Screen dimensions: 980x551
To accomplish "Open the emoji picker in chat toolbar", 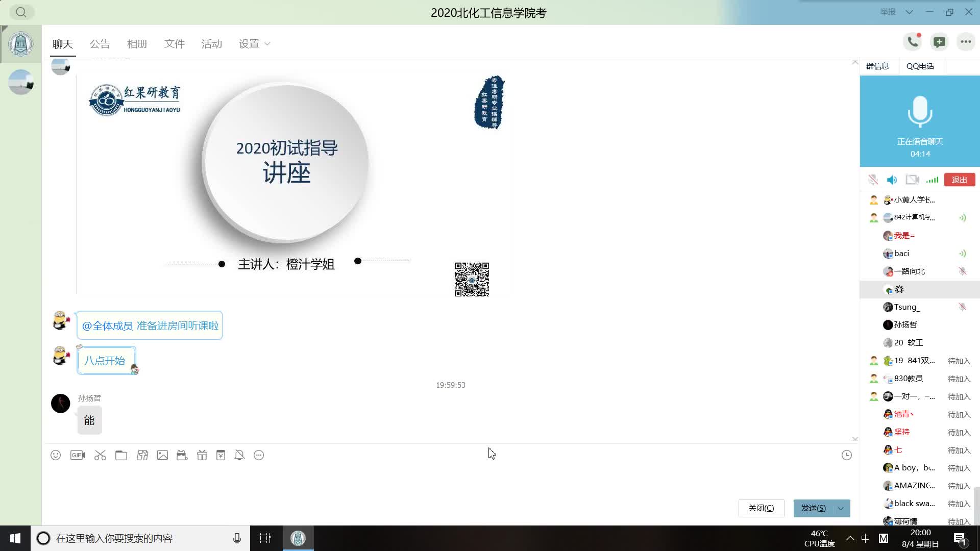I will (56, 455).
